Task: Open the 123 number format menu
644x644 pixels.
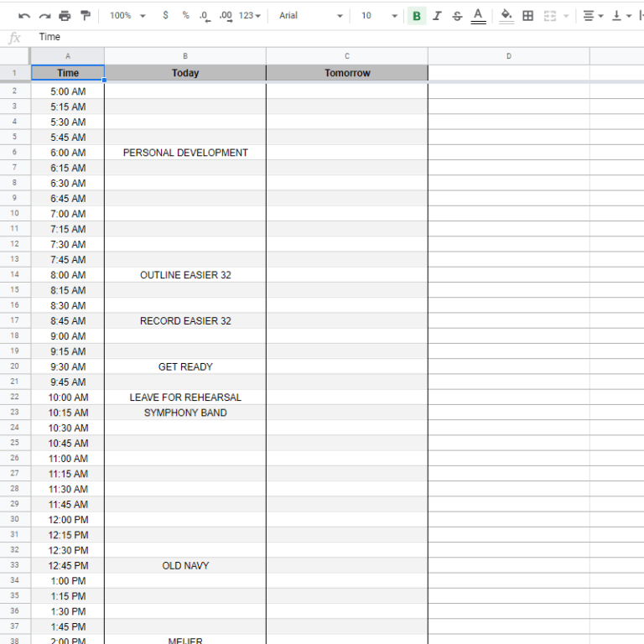Action: click(x=250, y=16)
